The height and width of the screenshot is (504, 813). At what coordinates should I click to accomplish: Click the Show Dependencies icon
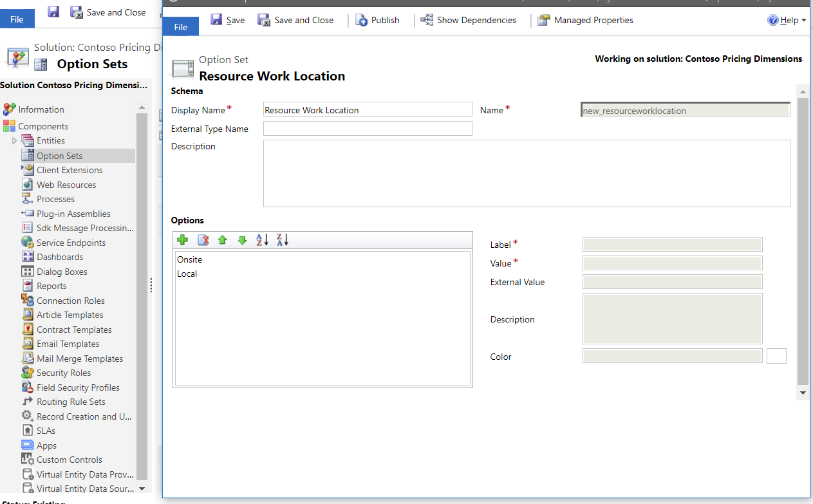coord(427,20)
